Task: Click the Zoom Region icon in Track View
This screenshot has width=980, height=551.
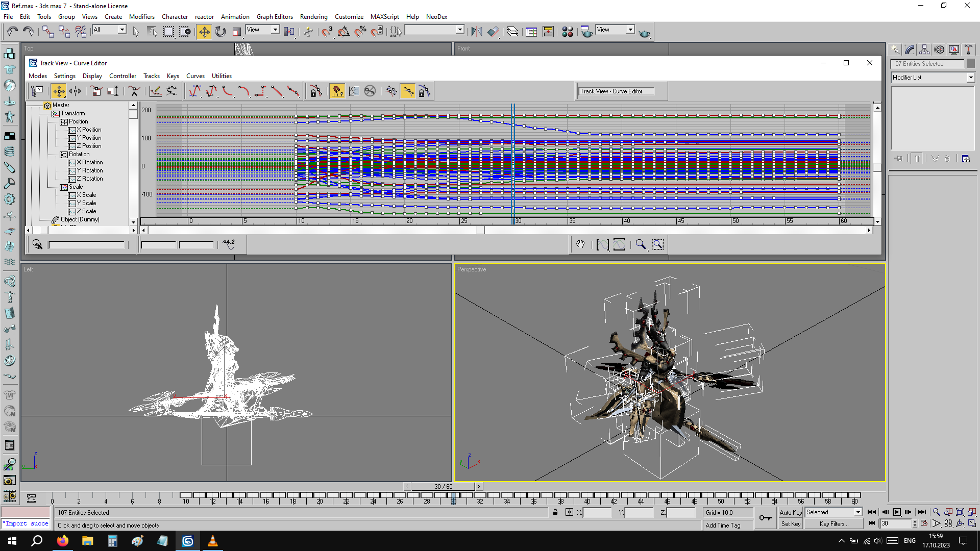Action: 658,244
